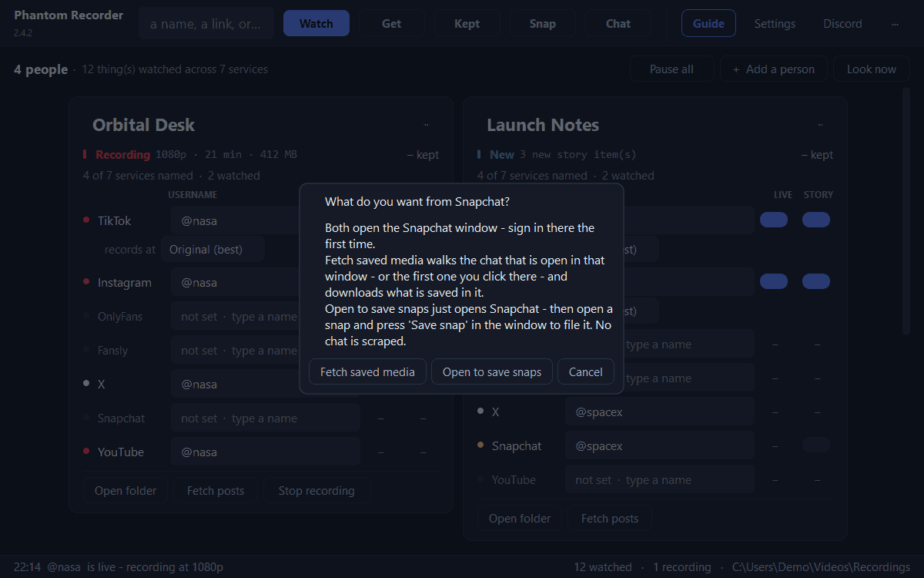Cancel the Snapchat dialog

click(x=586, y=372)
